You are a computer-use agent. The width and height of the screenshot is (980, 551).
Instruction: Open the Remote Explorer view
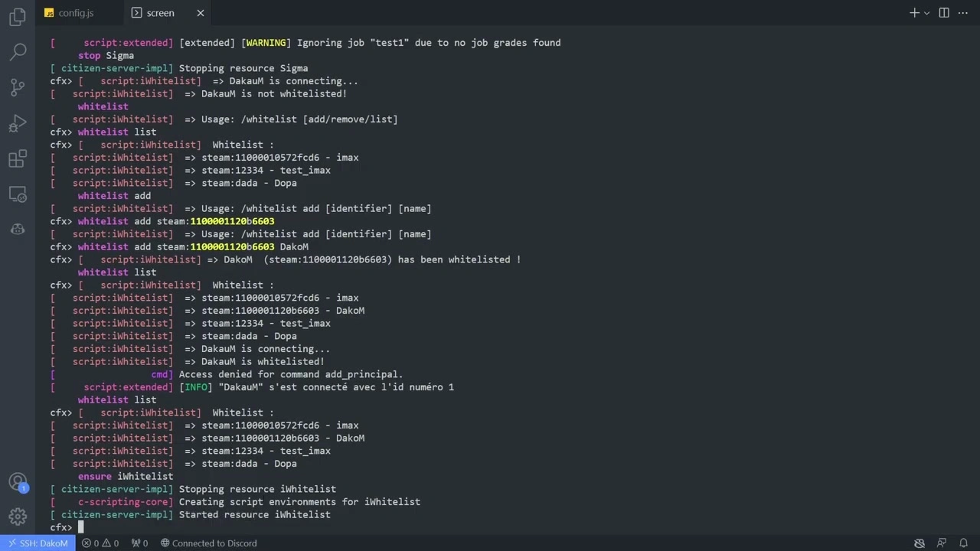point(17,194)
